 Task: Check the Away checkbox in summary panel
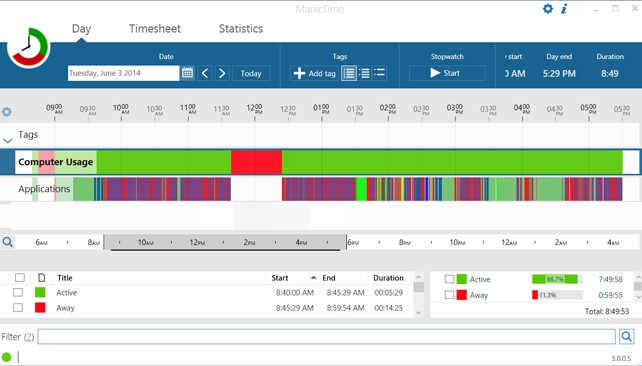[449, 295]
